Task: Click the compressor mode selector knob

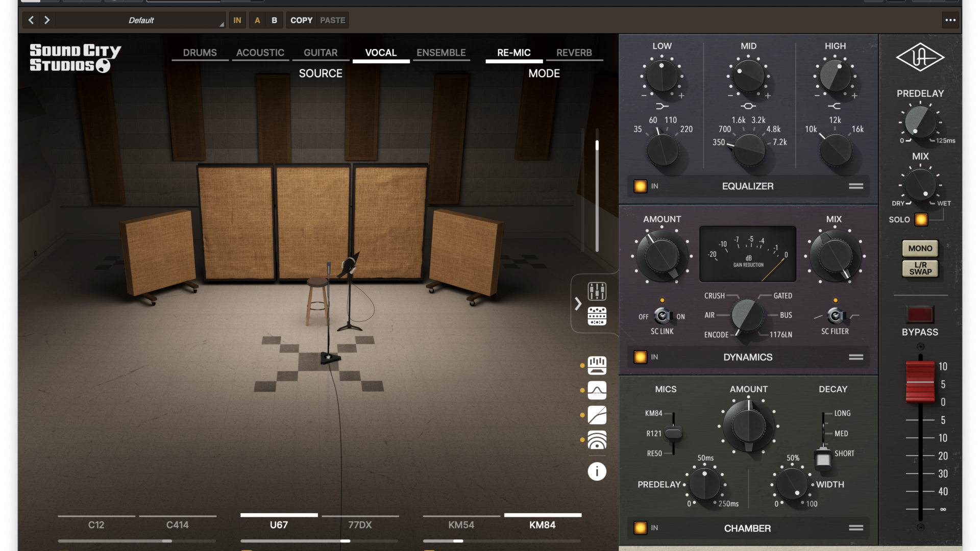Action: pyautogui.click(x=747, y=316)
